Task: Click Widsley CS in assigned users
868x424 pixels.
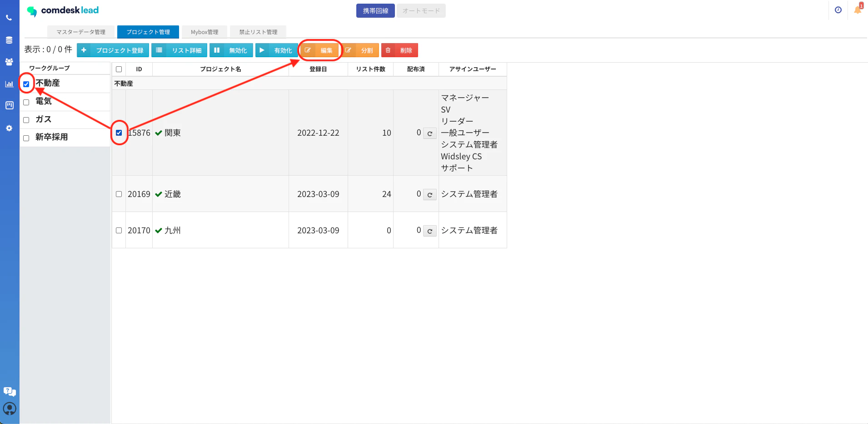Action: 461,157
